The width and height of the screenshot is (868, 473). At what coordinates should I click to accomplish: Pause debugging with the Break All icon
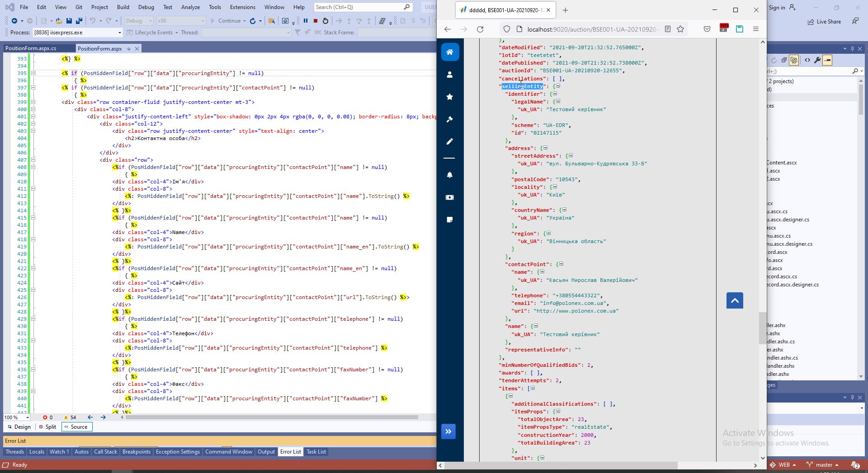(x=306, y=21)
